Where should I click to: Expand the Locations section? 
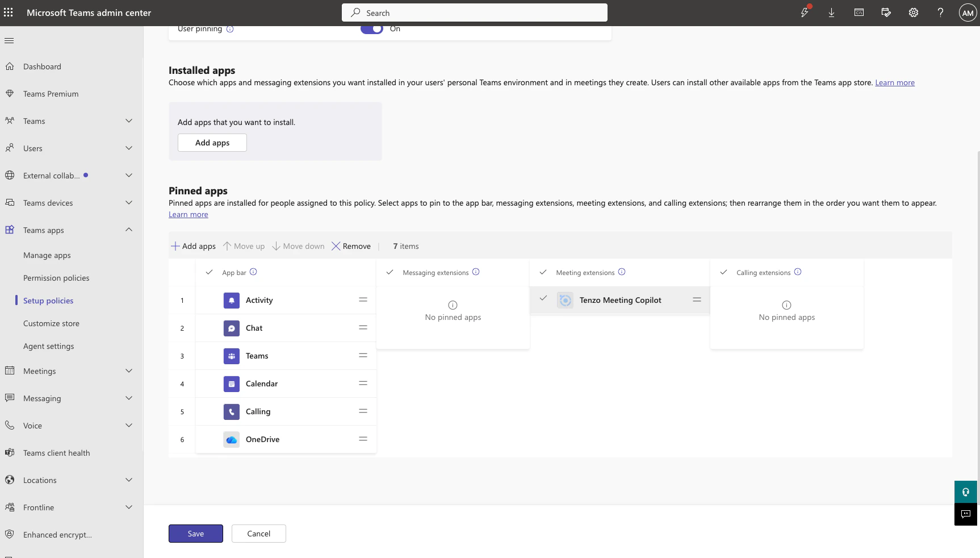click(x=129, y=480)
